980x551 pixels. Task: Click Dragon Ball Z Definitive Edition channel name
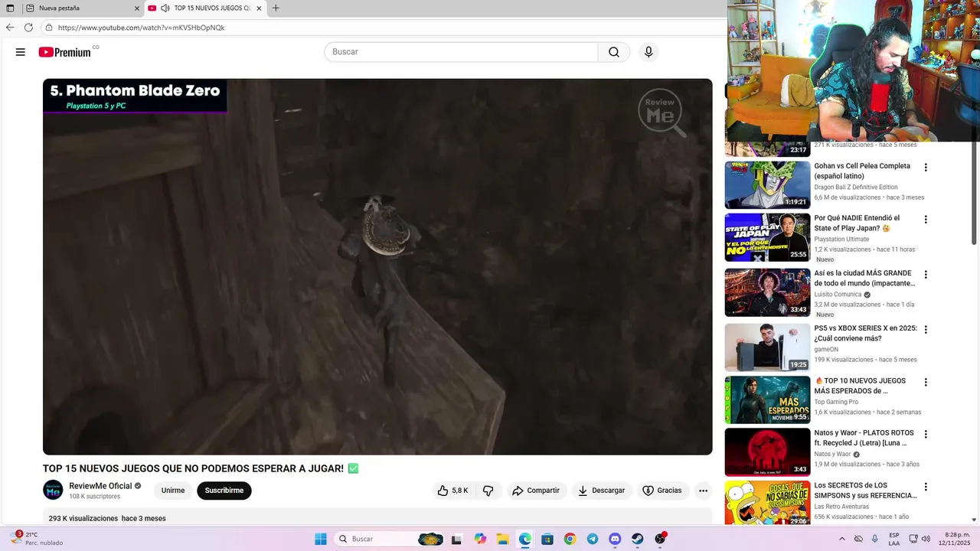click(856, 187)
